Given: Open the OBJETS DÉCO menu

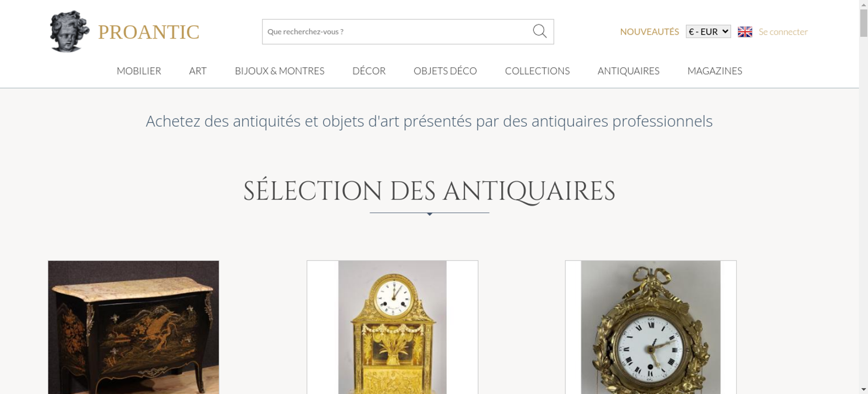Looking at the screenshot, I should [445, 71].
